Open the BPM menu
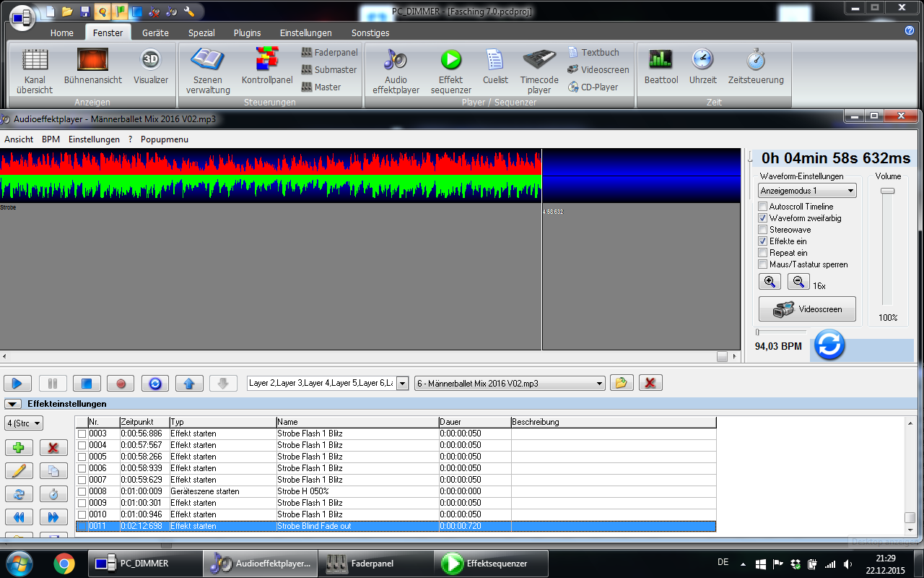This screenshot has width=924, height=578. (50, 139)
